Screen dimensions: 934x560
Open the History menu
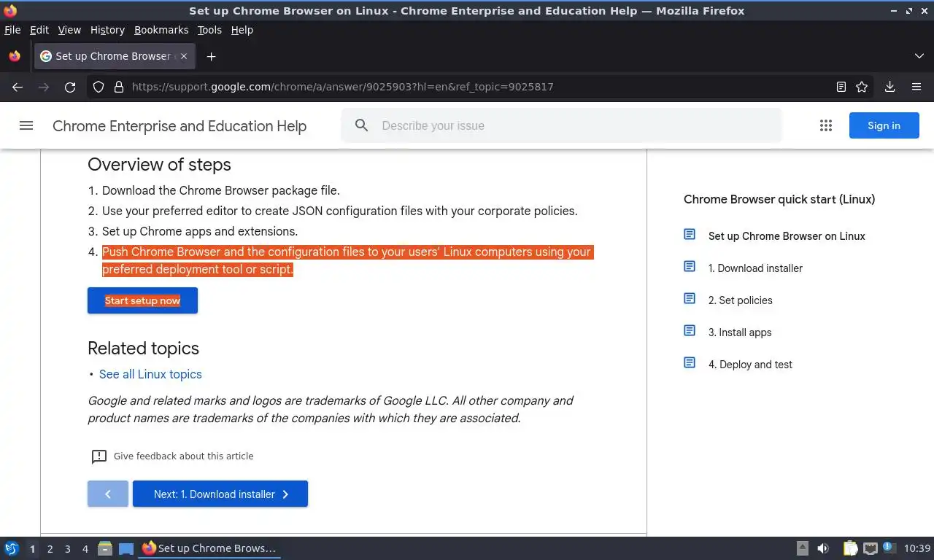click(107, 30)
